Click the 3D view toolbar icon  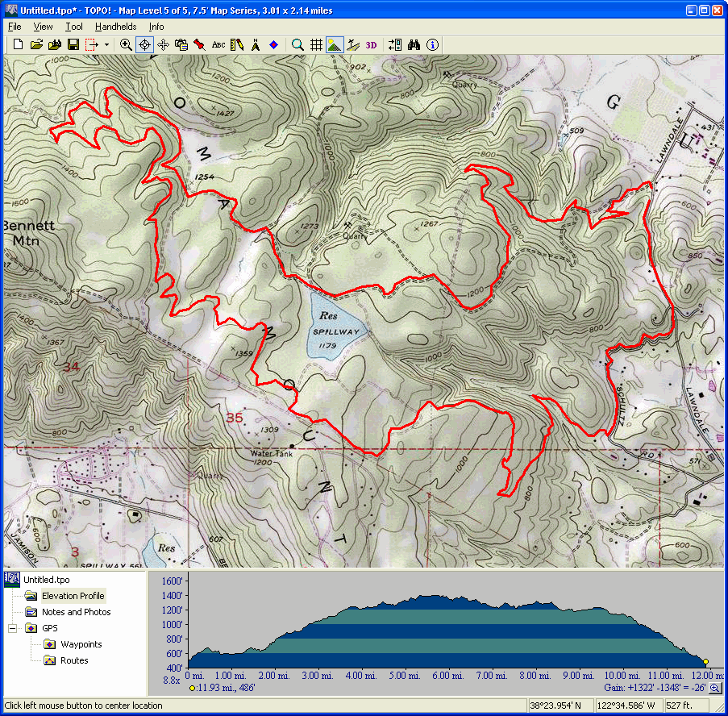pos(371,45)
